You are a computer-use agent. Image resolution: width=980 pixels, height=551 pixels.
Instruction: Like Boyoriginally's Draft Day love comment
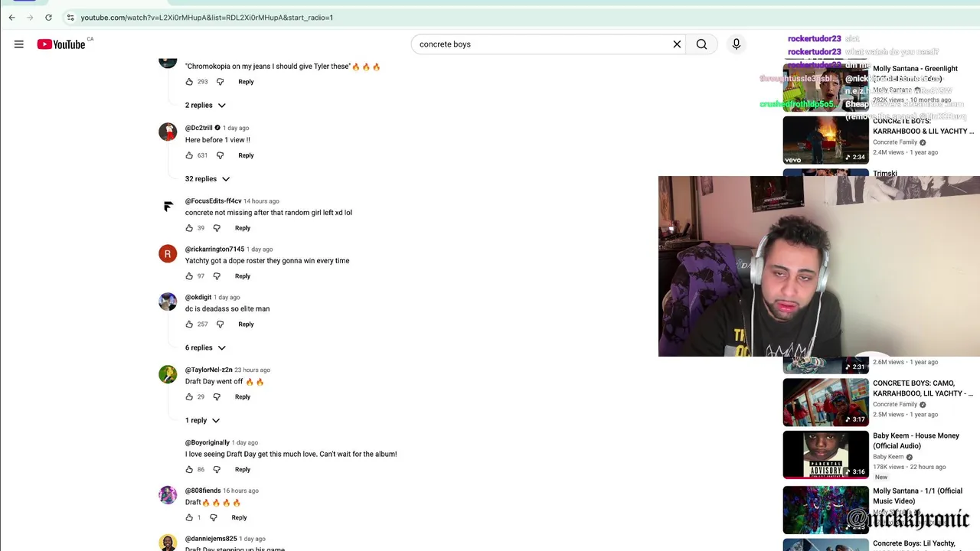coord(189,470)
